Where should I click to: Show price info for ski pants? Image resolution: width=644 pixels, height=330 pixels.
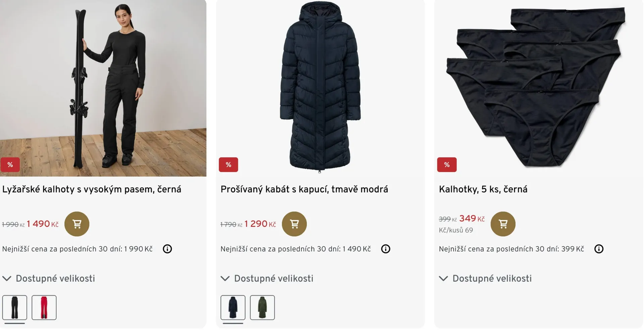pos(167,249)
